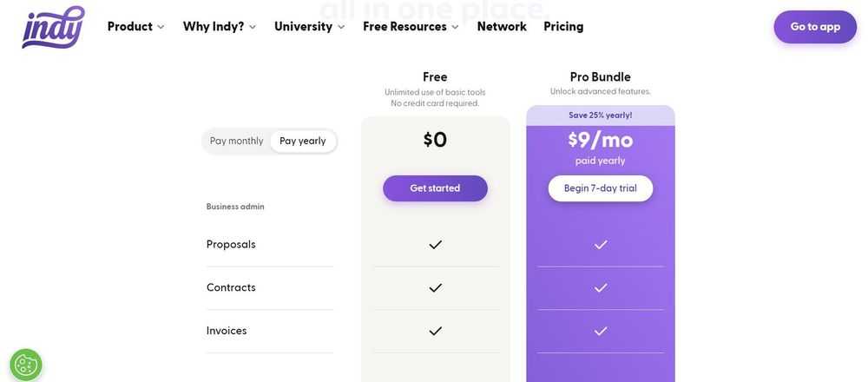
Task: Expand the Product dropdown menu
Action: (135, 27)
